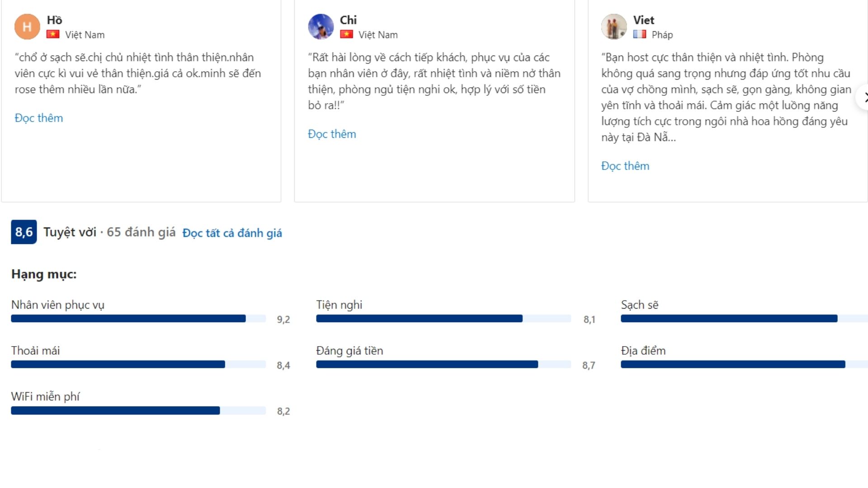The height and width of the screenshot is (488, 868).
Task: Click Viet's profile avatar photo
Action: point(614,27)
